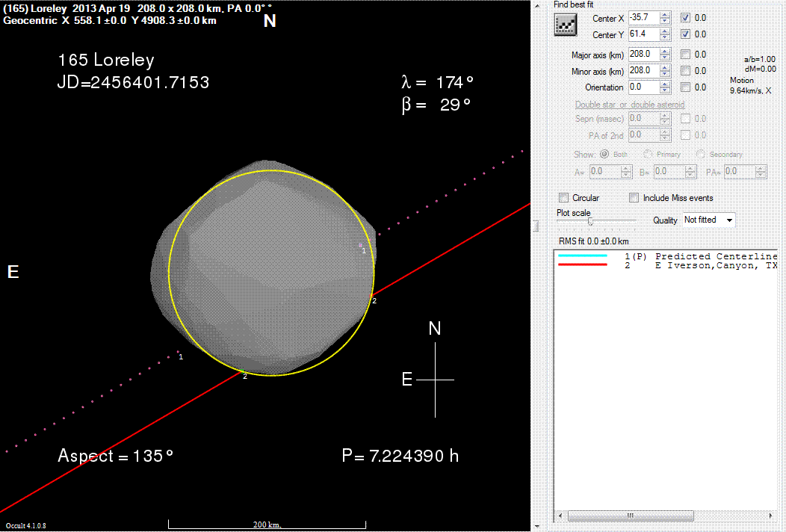Screen dimensions: 786x532
Task: Click the PA= value field
Action: click(740, 172)
